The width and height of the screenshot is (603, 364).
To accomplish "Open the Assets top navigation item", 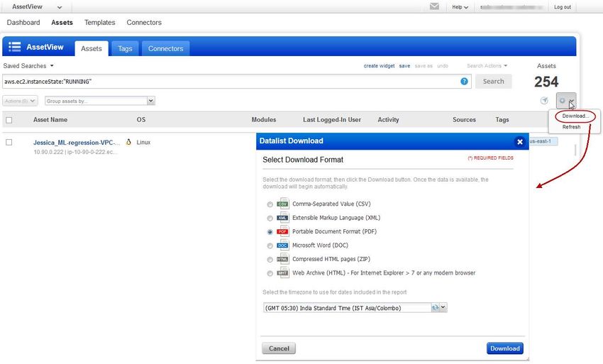I will point(62,22).
